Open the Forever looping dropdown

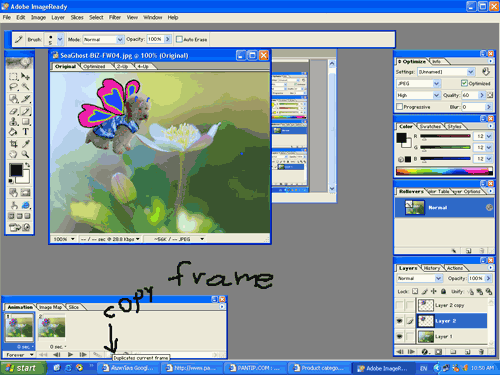click(19, 355)
